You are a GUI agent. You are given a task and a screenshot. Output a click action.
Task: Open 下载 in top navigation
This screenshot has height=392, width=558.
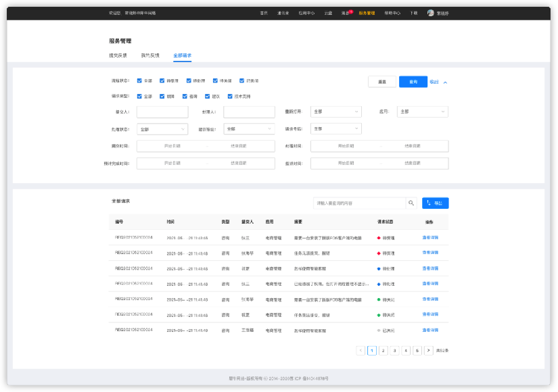413,13
